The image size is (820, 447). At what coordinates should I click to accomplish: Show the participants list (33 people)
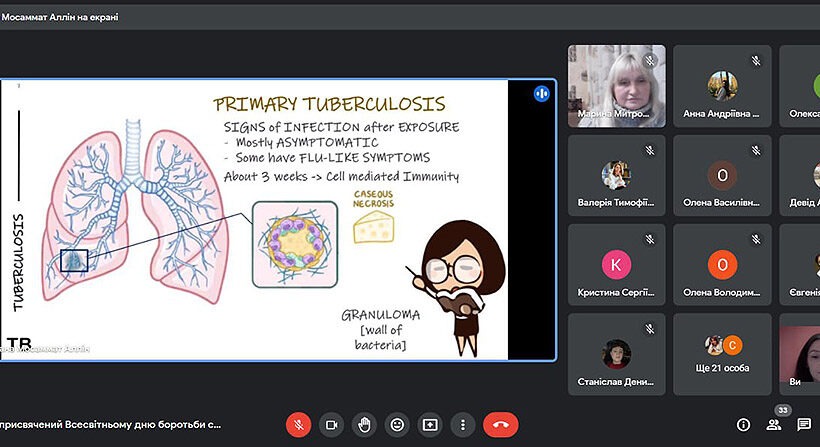point(773,425)
